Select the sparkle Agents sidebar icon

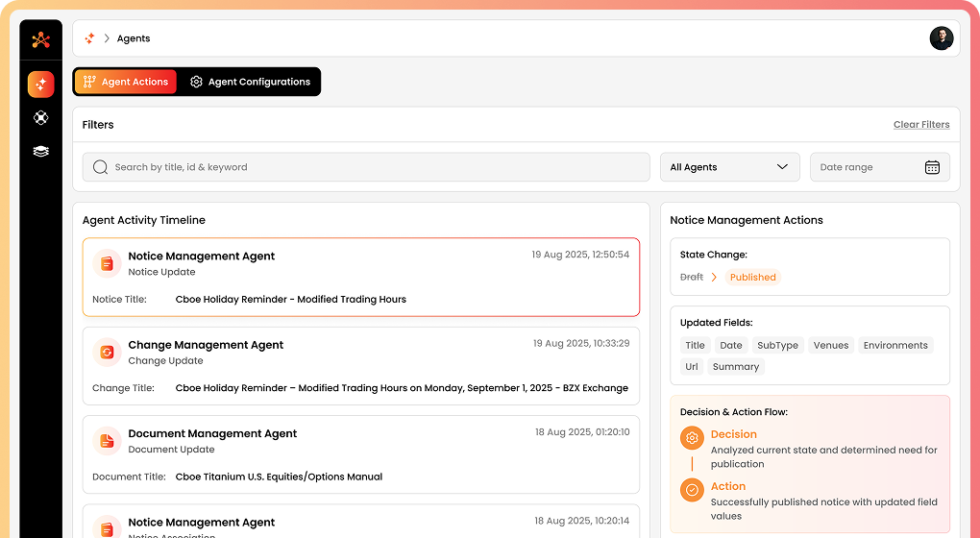click(40, 85)
